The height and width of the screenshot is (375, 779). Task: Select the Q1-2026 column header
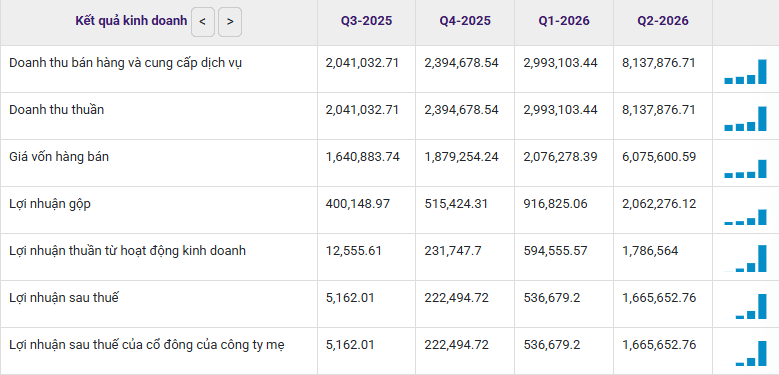pos(564,21)
